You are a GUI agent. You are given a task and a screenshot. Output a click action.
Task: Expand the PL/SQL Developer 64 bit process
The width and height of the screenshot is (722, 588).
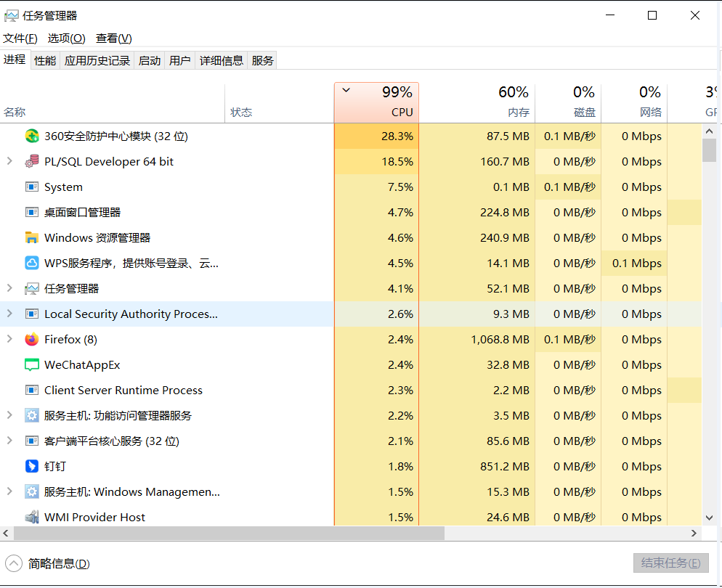tap(9, 161)
